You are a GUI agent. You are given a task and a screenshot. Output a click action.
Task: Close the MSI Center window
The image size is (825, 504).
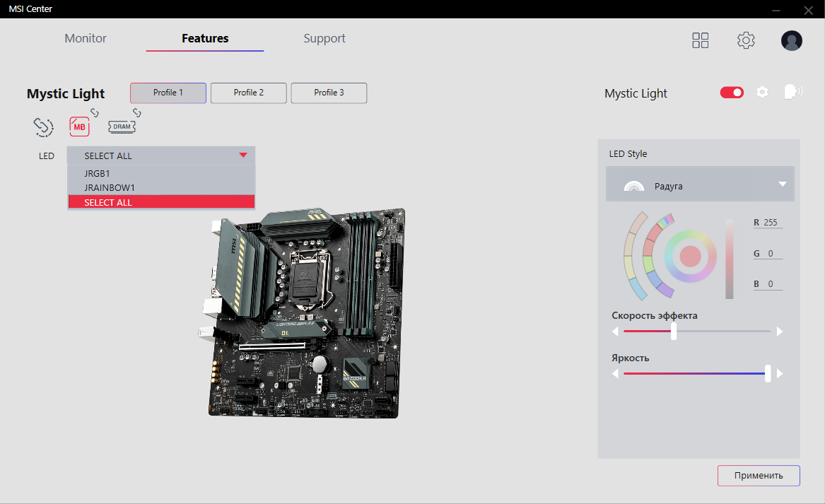click(808, 10)
